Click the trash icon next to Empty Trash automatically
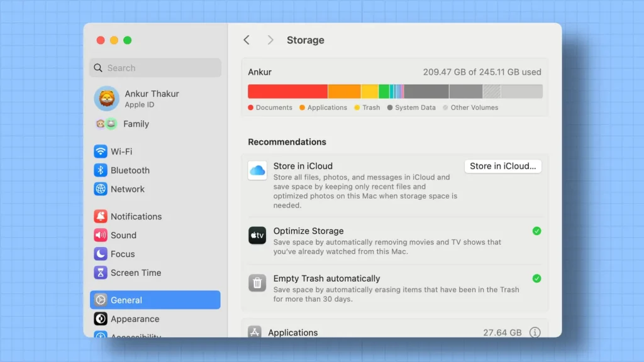Viewport: 644px width, 362px height. click(257, 283)
